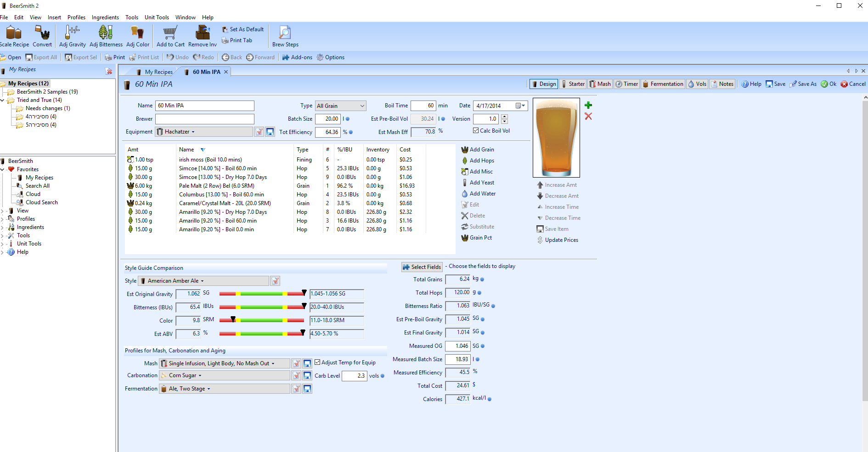Image resolution: width=868 pixels, height=452 pixels.
Task: Open the Style American Amber Ale dropdown
Action: pos(203,281)
